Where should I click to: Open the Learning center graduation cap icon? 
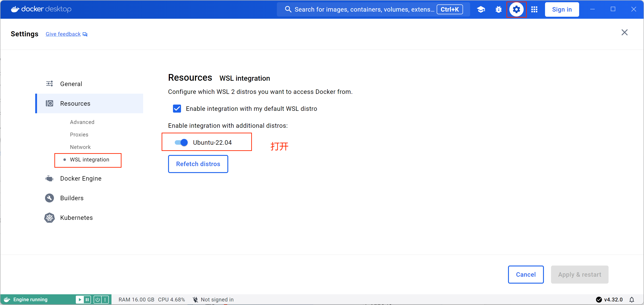click(481, 10)
